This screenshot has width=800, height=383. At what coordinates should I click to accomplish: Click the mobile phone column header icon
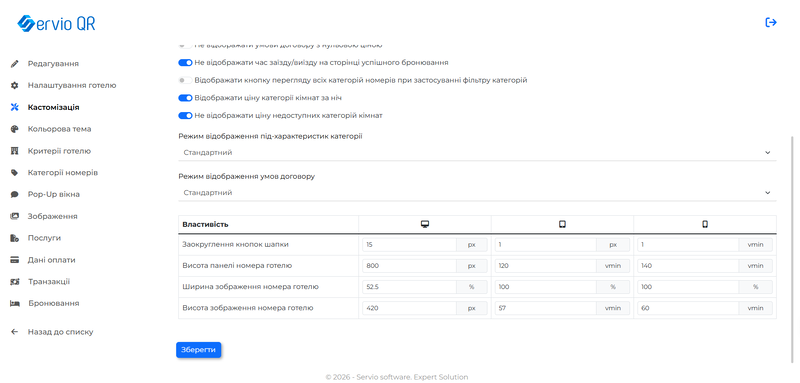tap(705, 224)
